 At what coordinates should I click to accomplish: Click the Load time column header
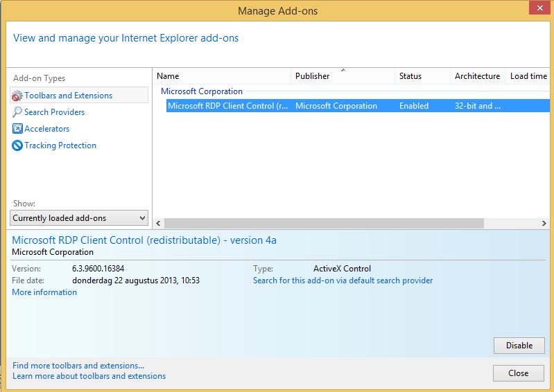click(528, 76)
